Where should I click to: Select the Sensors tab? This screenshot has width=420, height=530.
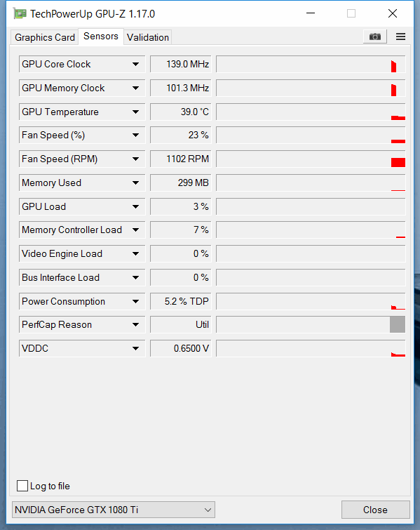click(x=101, y=37)
